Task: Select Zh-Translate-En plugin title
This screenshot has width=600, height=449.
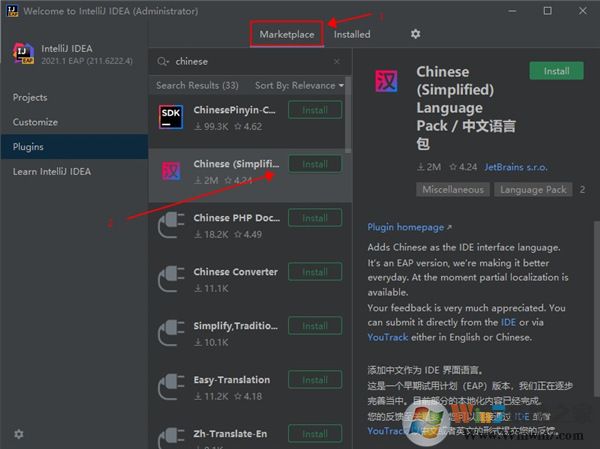Action: click(x=230, y=434)
